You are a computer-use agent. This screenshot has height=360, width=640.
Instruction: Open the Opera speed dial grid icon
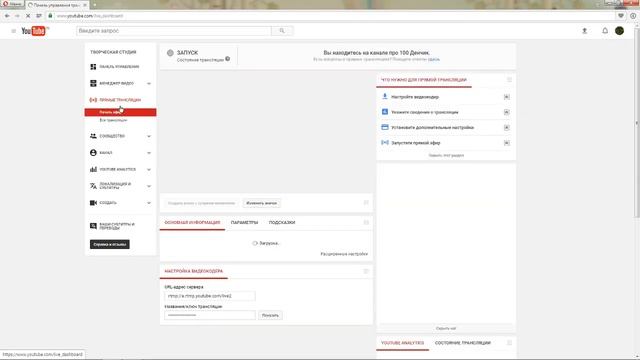point(39,16)
